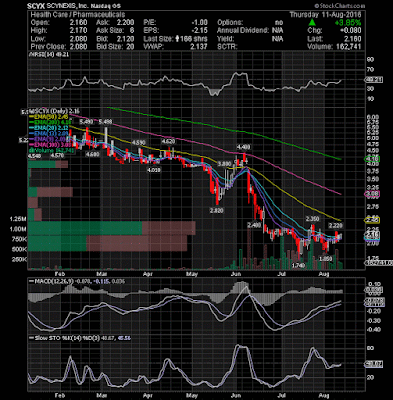Click the 4.620 price peak label
The image size is (393, 400).
click(x=168, y=141)
